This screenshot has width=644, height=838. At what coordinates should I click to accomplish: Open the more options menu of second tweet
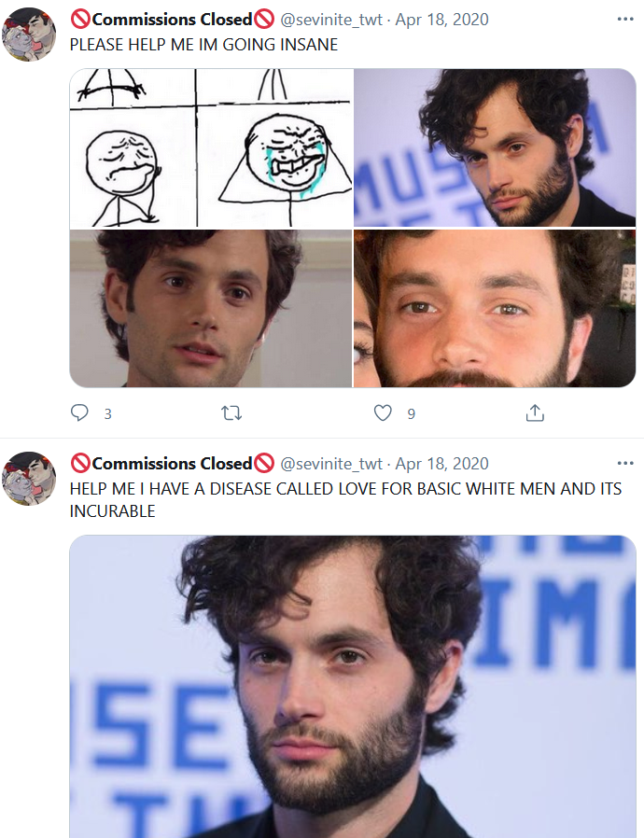point(624,464)
